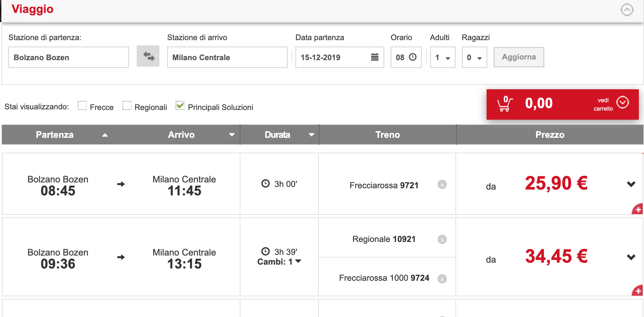Screen dimensions: 644x317
Task: Expand price options for 34,45 € fare
Action: point(631,257)
